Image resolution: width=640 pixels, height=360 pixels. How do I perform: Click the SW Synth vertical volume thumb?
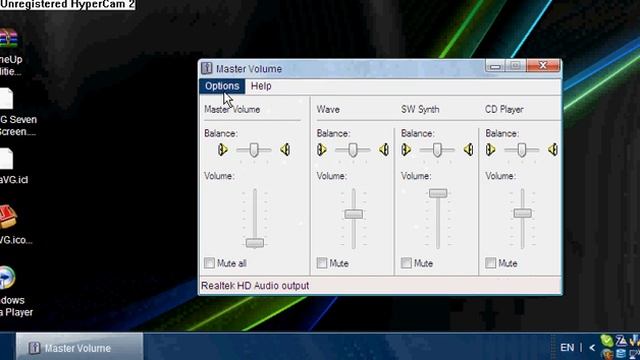438,193
